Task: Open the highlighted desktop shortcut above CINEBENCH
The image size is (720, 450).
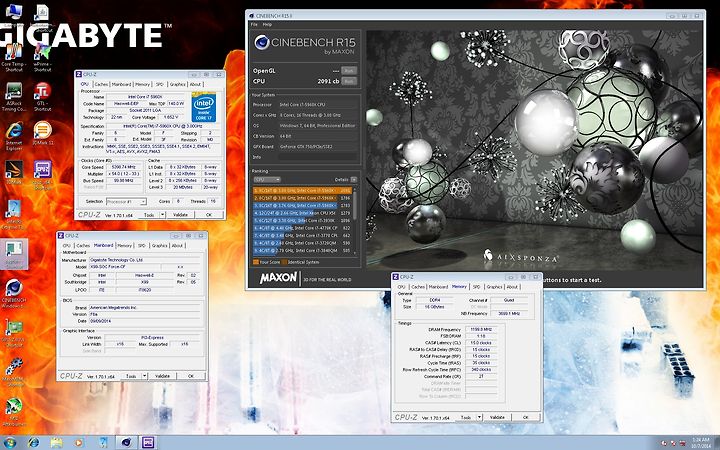Action: 14,254
